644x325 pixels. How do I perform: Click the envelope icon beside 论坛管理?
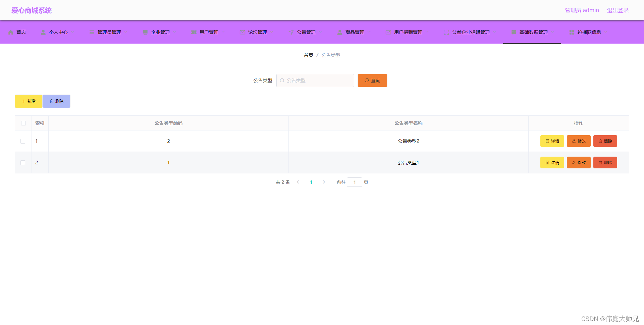(243, 32)
